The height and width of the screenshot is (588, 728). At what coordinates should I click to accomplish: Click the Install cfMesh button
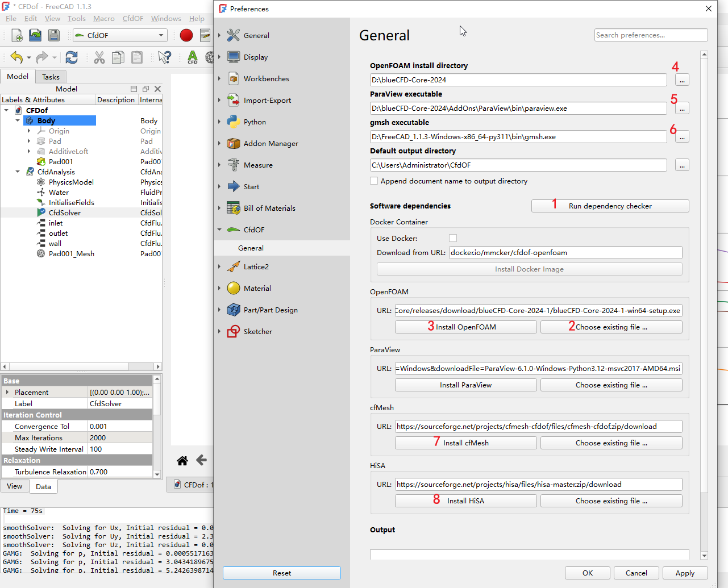(466, 443)
